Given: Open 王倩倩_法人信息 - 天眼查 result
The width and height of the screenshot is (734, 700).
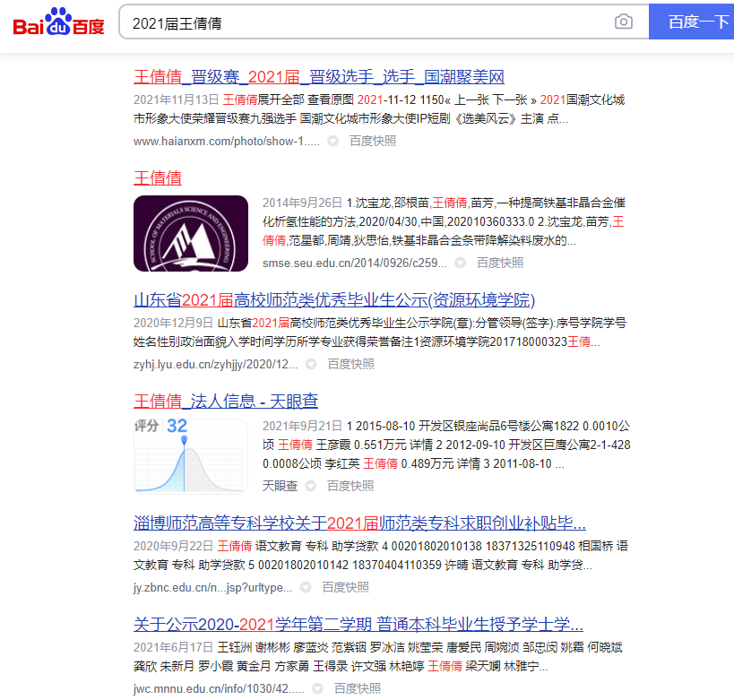Looking at the screenshot, I should (x=226, y=402).
